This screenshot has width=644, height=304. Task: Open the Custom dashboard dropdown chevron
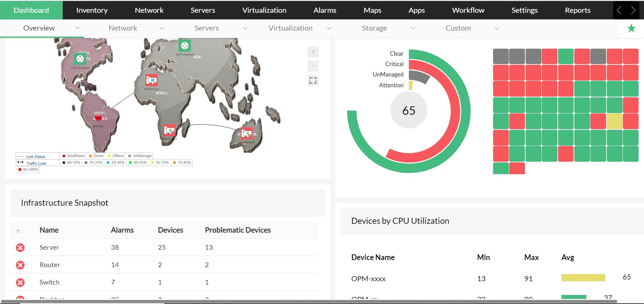(497, 28)
